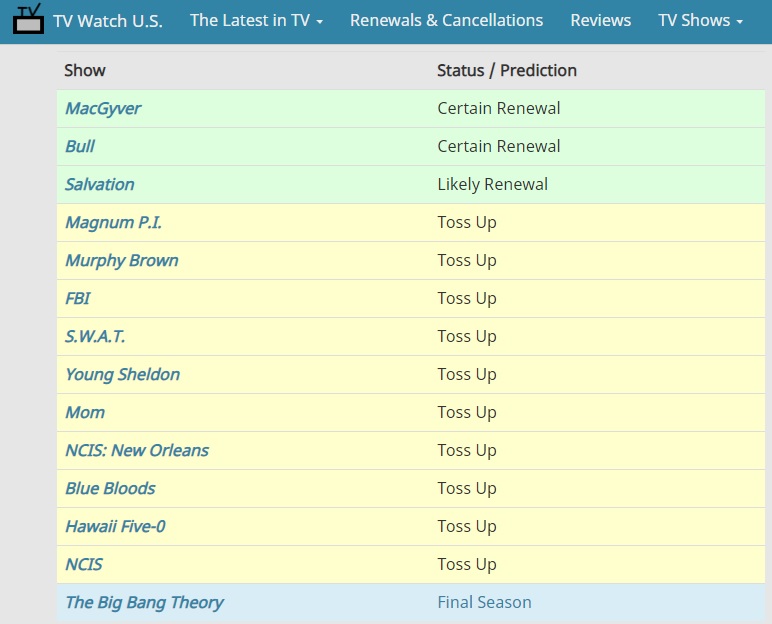Select Young Sheldon's Toss Up status
The height and width of the screenshot is (624, 772).
coord(467,375)
